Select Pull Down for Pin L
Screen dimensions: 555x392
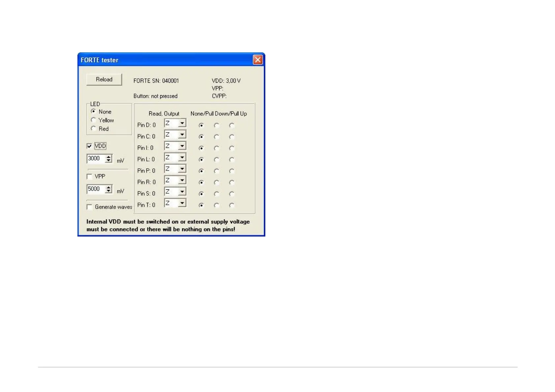[x=217, y=160]
